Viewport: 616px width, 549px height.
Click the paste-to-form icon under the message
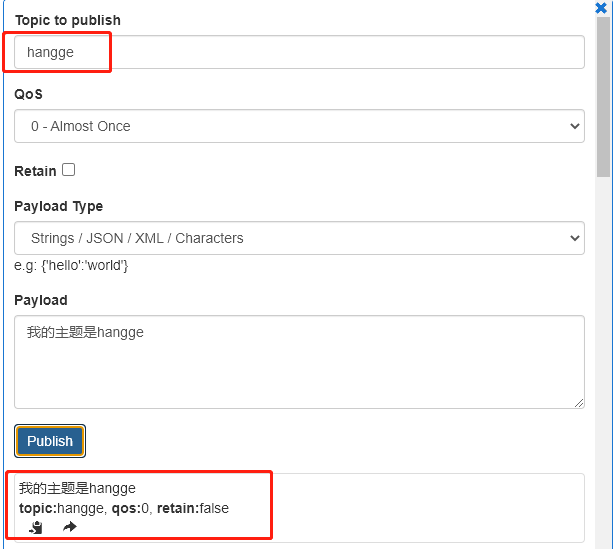pos(36,527)
